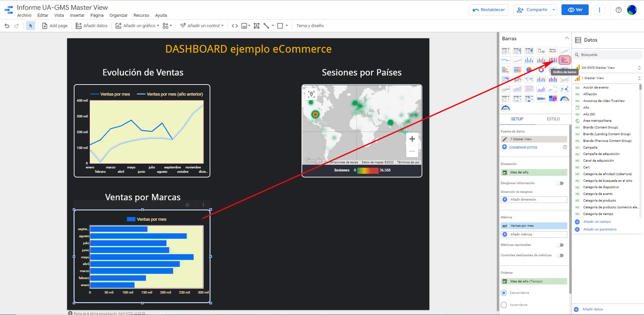Zoom in on the sessions map
The width and height of the screenshot is (644, 315).
[x=412, y=139]
